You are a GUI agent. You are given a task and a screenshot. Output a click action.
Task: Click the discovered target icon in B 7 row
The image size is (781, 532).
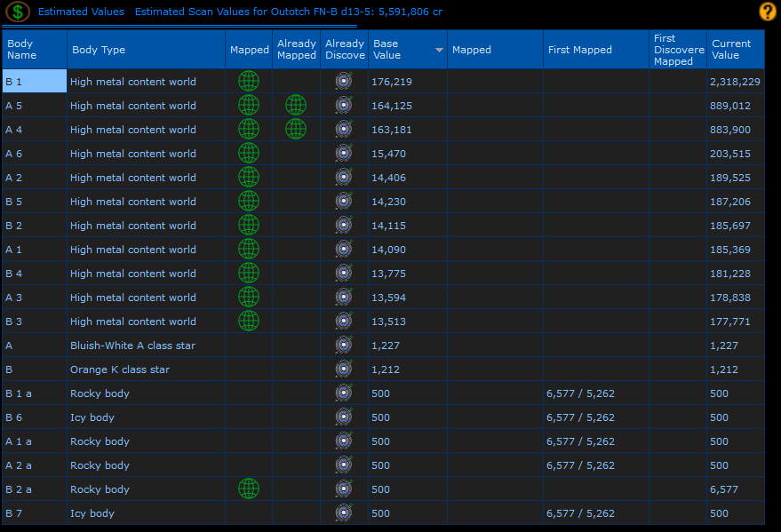344,512
